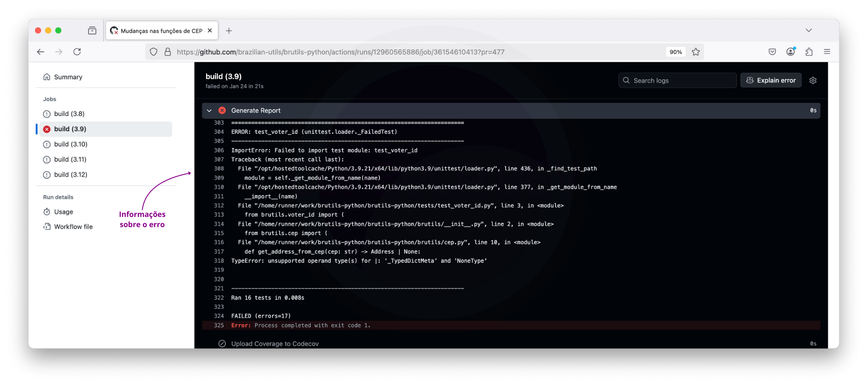Reload the page with the refresh icon

[77, 52]
